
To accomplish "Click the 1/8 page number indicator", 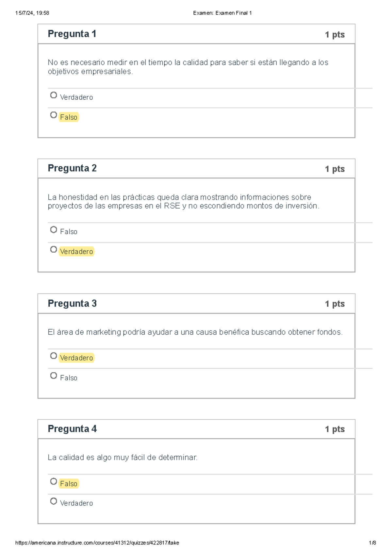I will pos(372,543).
